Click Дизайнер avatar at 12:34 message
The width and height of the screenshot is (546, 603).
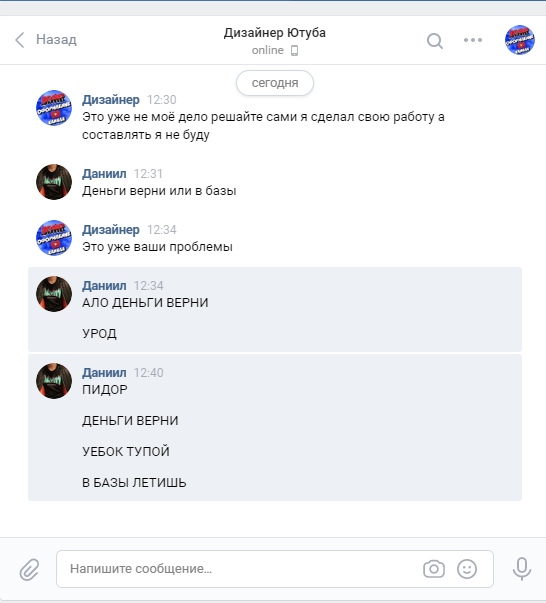pos(54,238)
